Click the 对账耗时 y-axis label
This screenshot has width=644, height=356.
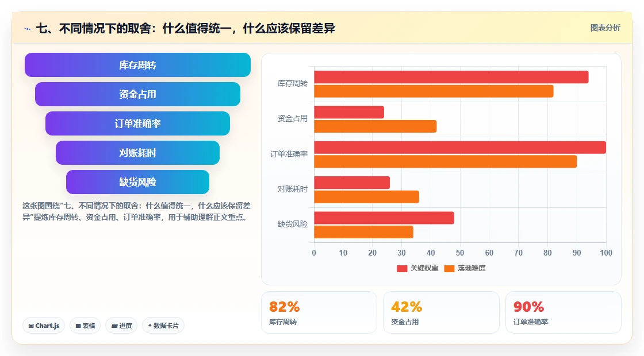point(293,189)
